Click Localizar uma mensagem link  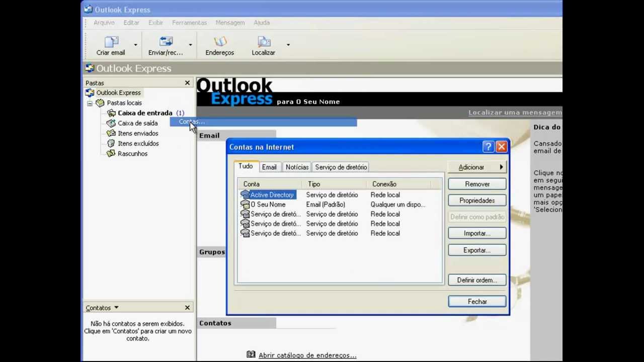(x=515, y=113)
